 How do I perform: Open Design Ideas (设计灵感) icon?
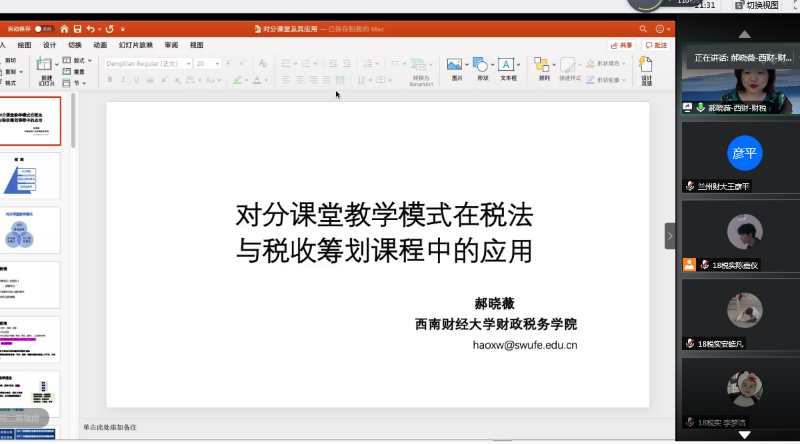[x=646, y=65]
